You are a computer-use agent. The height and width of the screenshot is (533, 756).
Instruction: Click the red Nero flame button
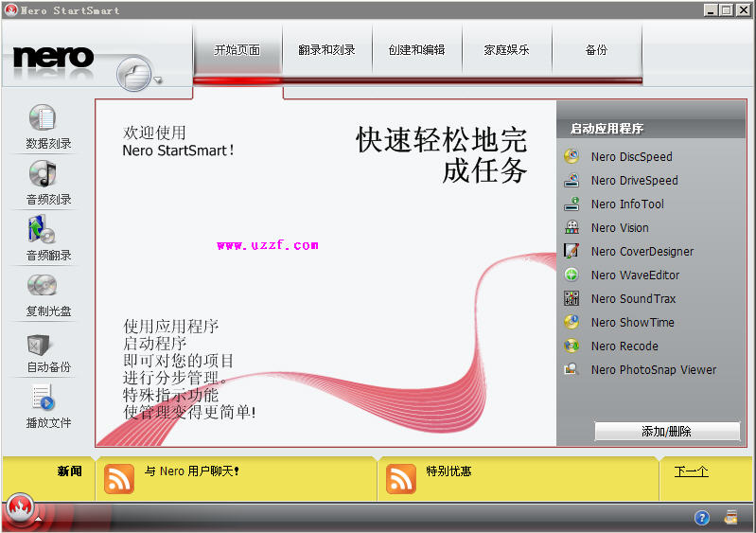pos(20,508)
